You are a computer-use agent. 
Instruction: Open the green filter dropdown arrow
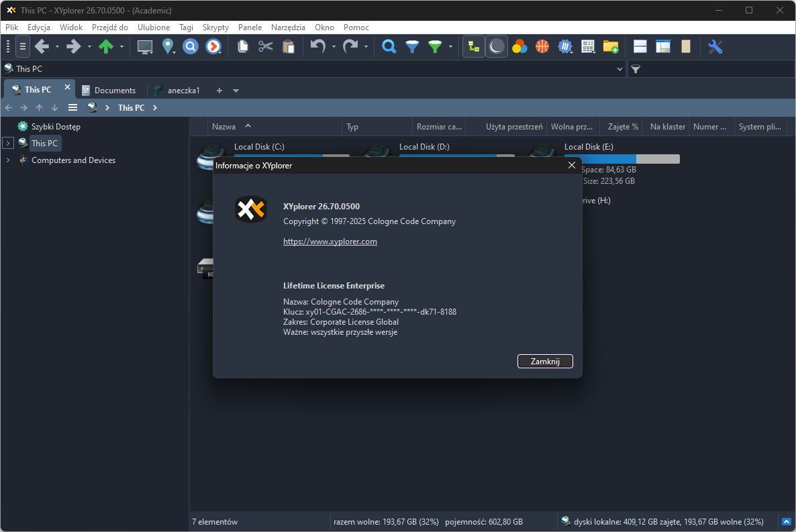450,47
